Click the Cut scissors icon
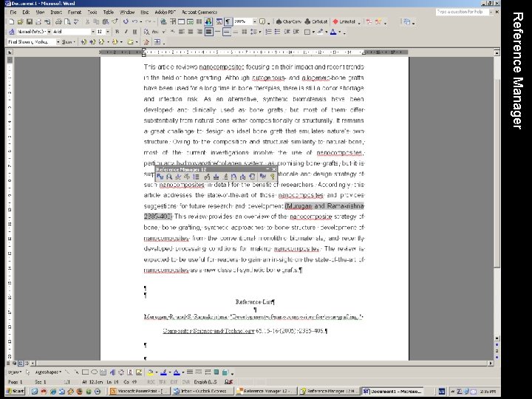The image size is (532, 399). tap(87, 21)
